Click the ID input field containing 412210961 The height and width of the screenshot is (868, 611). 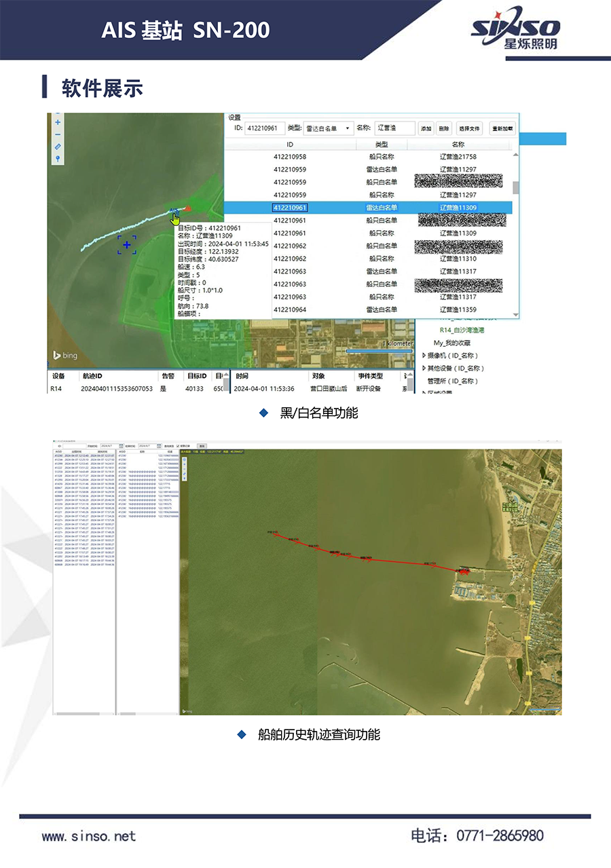265,128
